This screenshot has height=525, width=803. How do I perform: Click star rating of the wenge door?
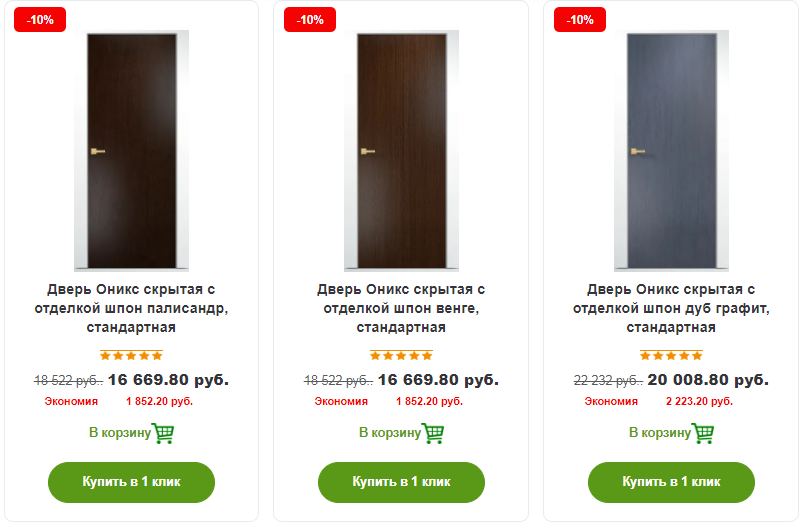[x=401, y=355]
